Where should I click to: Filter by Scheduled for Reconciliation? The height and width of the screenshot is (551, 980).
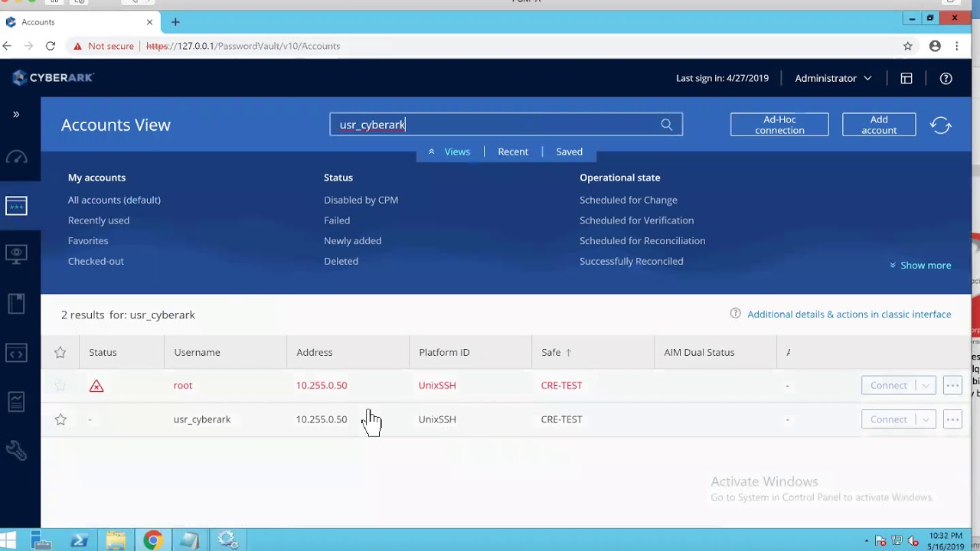pos(642,240)
